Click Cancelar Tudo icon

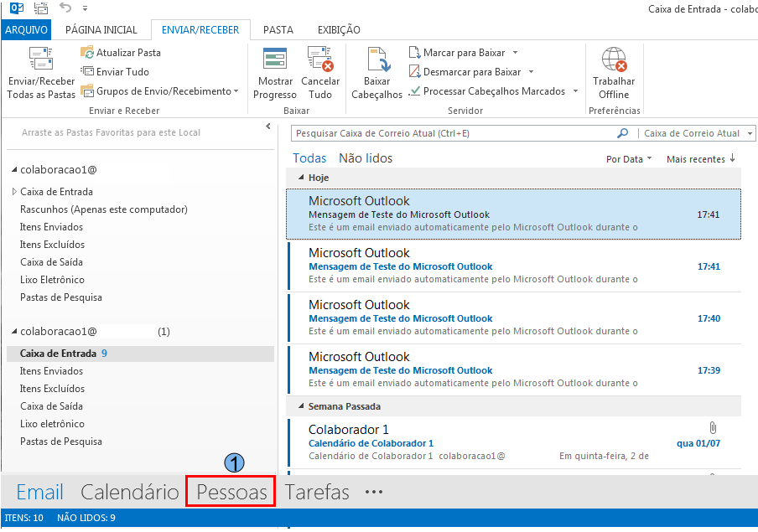click(x=320, y=59)
